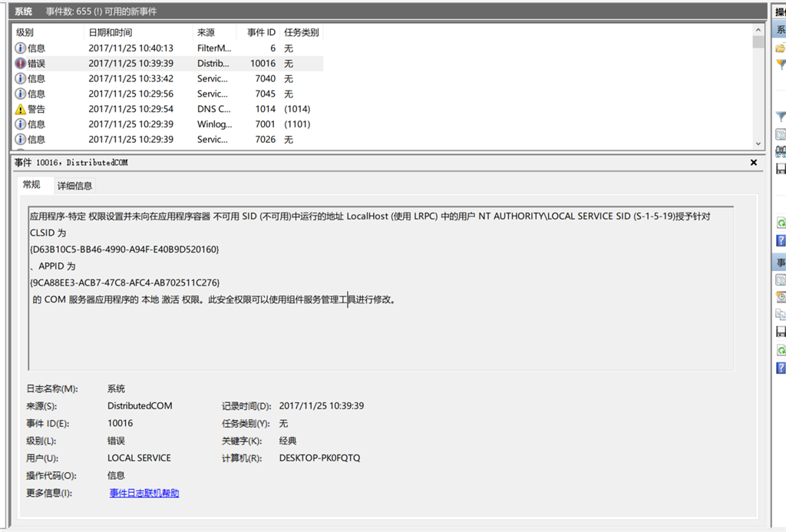Click the computer name DESKTOP-PK0FQTQ
The height and width of the screenshot is (532, 786).
pyautogui.click(x=320, y=458)
